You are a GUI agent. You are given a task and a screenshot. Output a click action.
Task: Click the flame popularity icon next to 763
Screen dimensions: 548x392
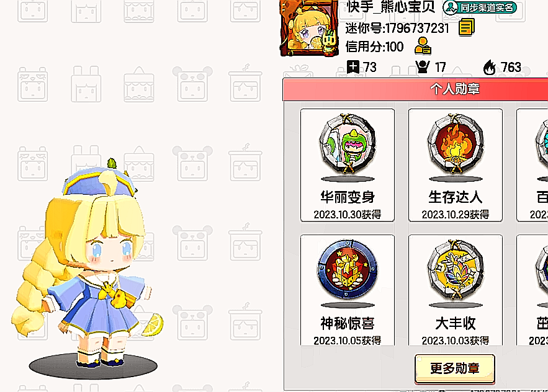(x=490, y=67)
